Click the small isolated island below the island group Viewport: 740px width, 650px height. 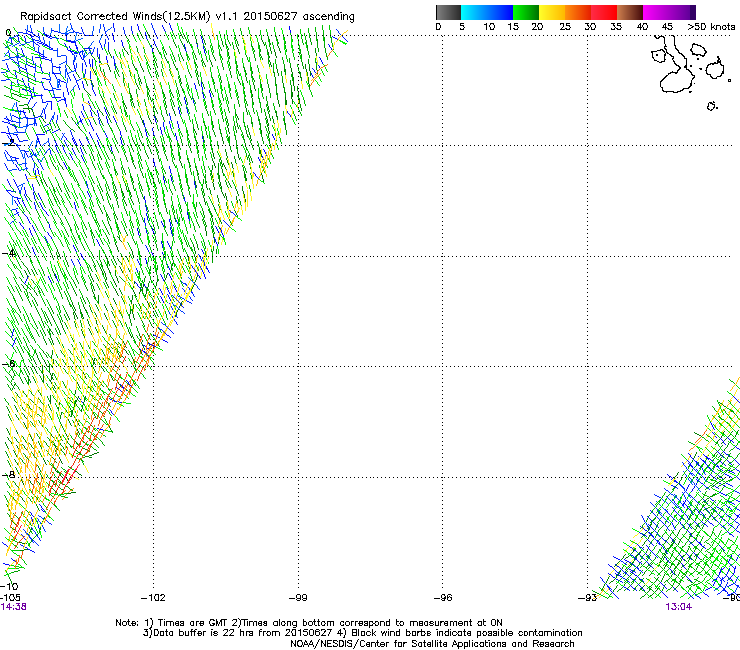point(712,106)
